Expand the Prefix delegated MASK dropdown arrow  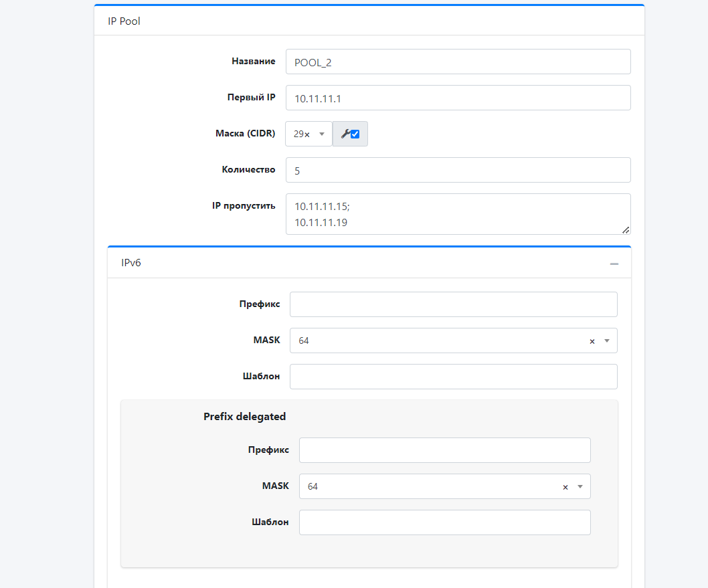[x=580, y=486]
